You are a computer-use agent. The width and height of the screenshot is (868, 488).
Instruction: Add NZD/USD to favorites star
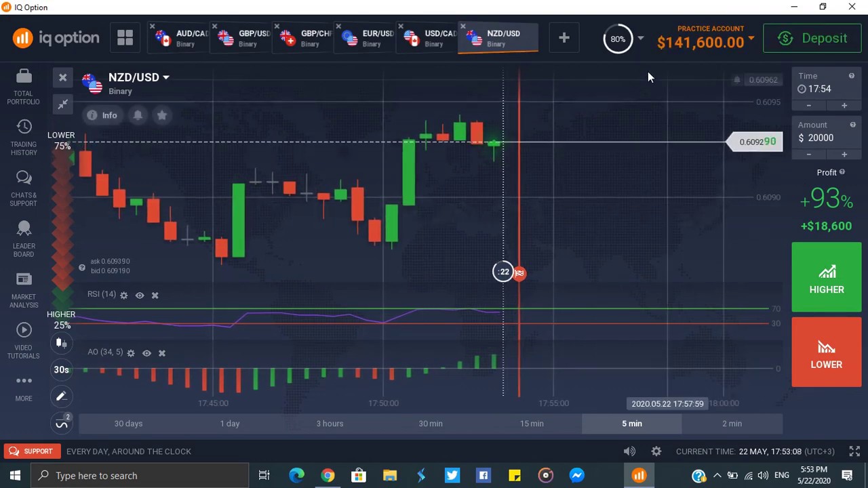coord(162,115)
